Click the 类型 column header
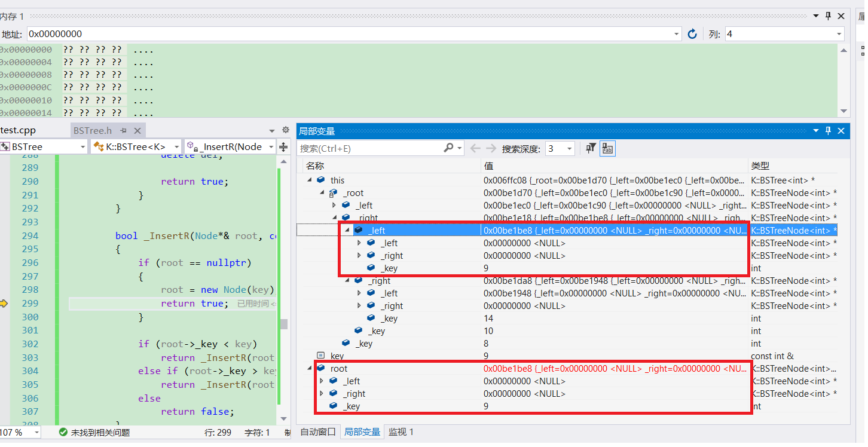Image resolution: width=868 pixels, height=447 pixels. click(x=760, y=166)
